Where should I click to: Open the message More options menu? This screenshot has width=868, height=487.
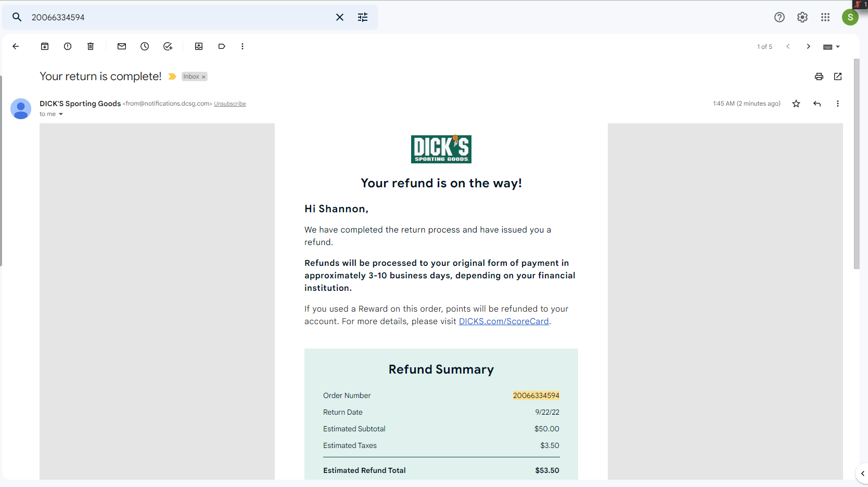[x=838, y=104]
